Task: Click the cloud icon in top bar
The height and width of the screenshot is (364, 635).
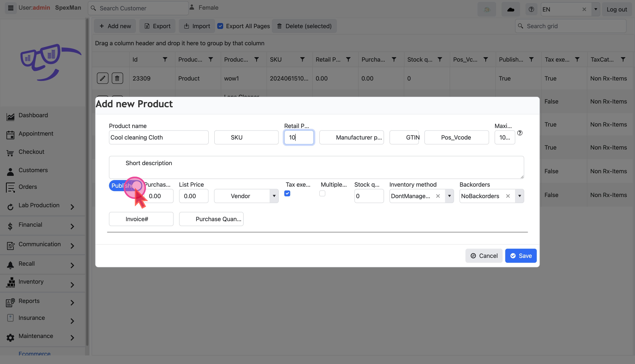Action: point(511,9)
